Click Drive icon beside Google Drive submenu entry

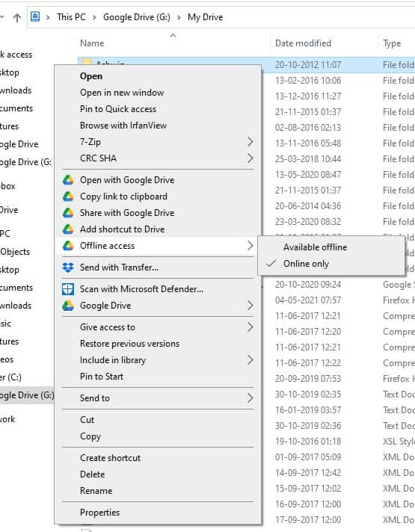pos(68,306)
